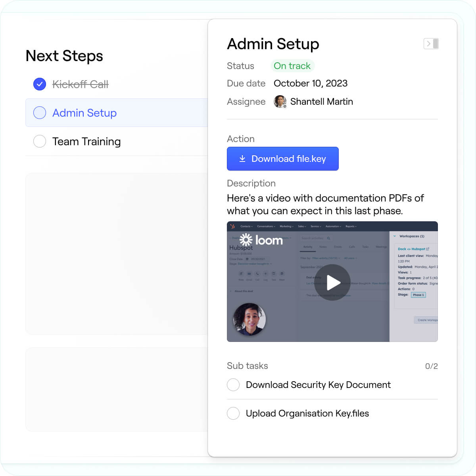This screenshot has width=476, height=476.
Task: Play the Loom video
Action: point(332,282)
